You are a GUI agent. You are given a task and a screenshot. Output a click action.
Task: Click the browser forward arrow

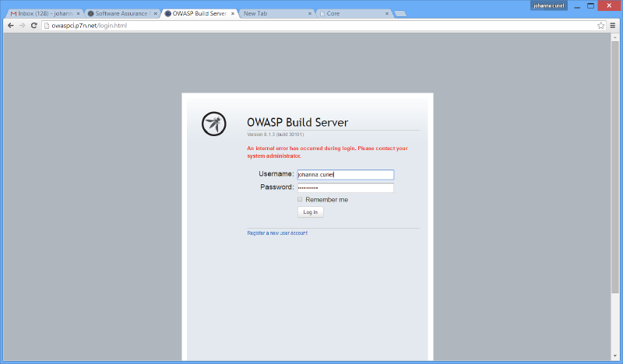pos(22,26)
